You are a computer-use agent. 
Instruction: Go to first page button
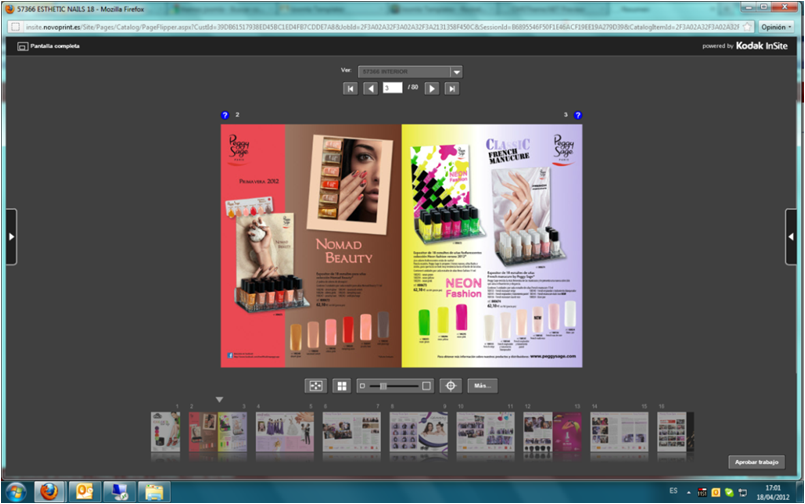(350, 89)
